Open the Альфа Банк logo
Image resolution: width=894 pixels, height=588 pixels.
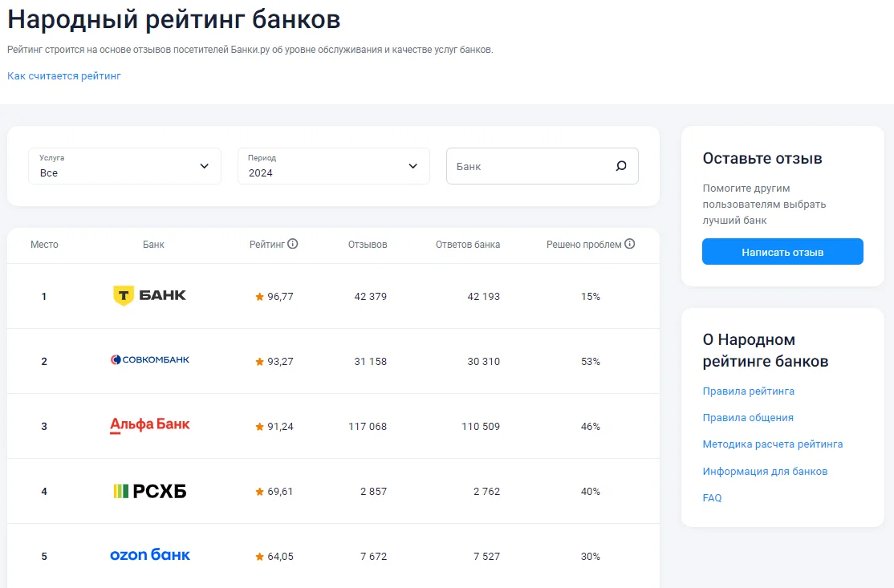tap(150, 425)
